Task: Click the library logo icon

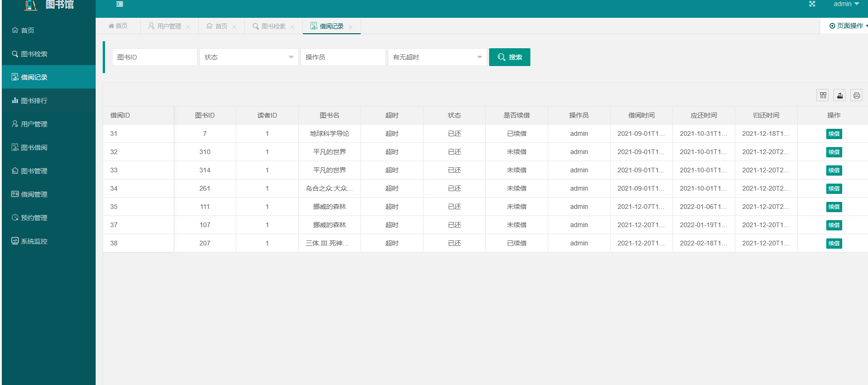Action: point(31,5)
